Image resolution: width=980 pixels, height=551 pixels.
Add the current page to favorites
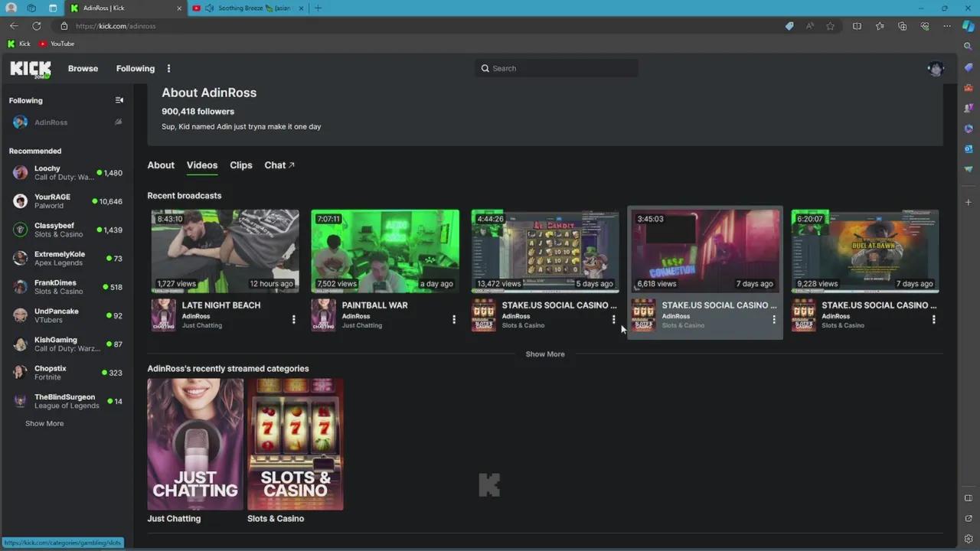[x=830, y=25]
